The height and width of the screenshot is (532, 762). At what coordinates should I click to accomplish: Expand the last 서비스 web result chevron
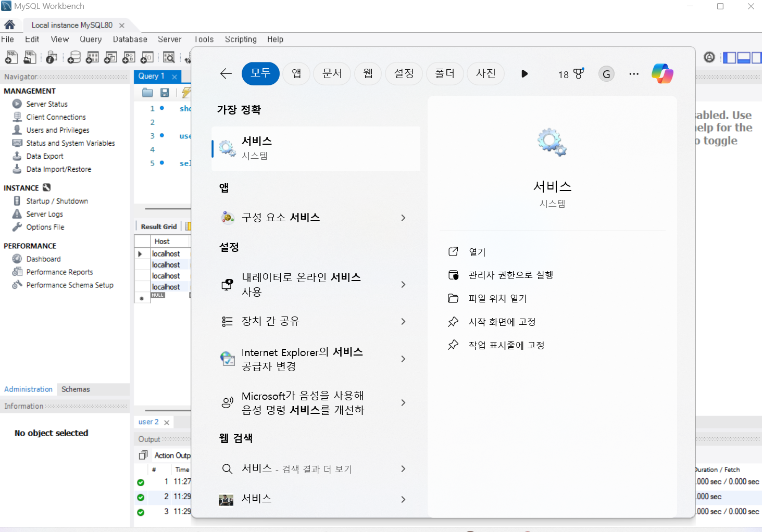point(403,499)
